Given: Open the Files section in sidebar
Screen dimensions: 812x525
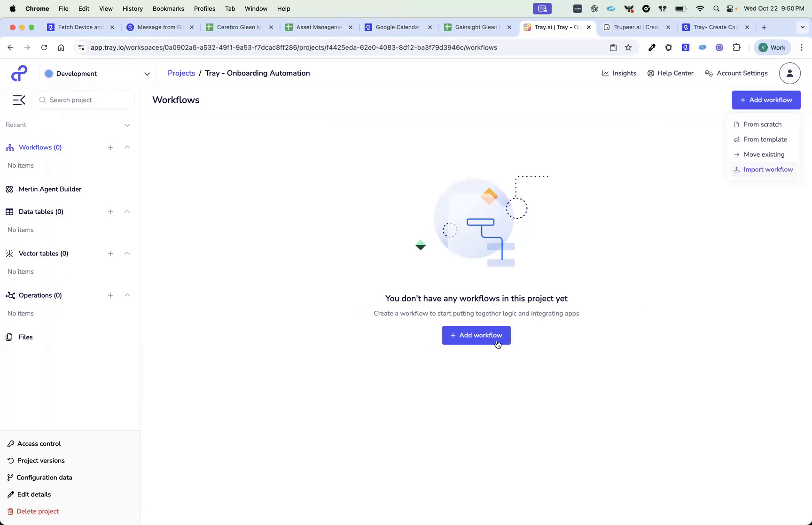Looking at the screenshot, I should 25,337.
